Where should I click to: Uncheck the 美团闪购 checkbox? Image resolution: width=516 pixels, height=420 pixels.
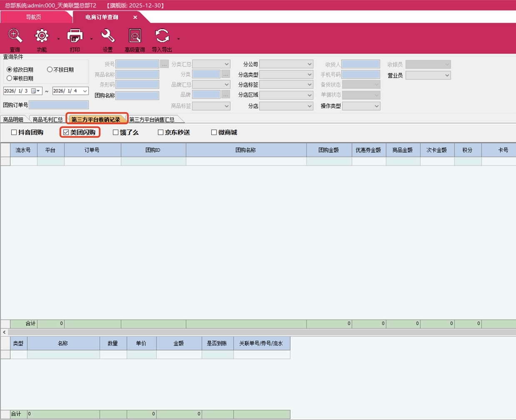click(x=66, y=132)
